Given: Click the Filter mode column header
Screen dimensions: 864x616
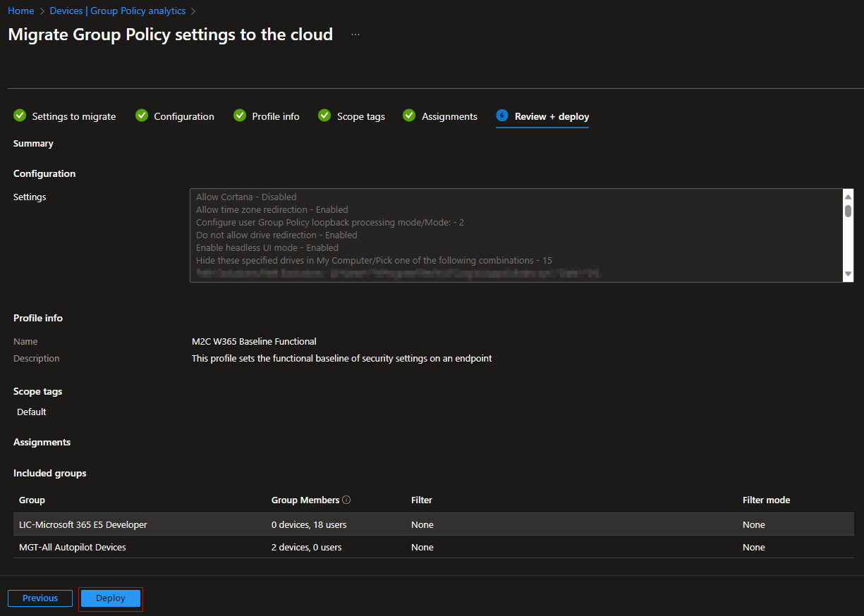Looking at the screenshot, I should [766, 500].
